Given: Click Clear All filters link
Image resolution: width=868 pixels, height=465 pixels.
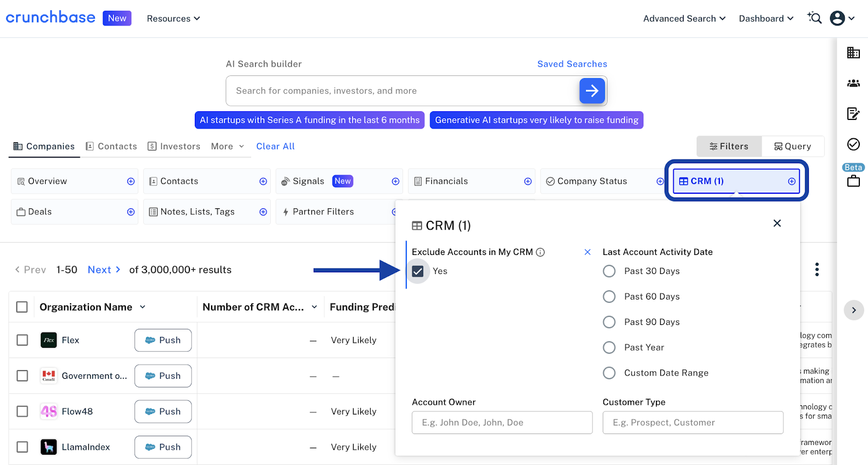Looking at the screenshot, I should tap(276, 146).
